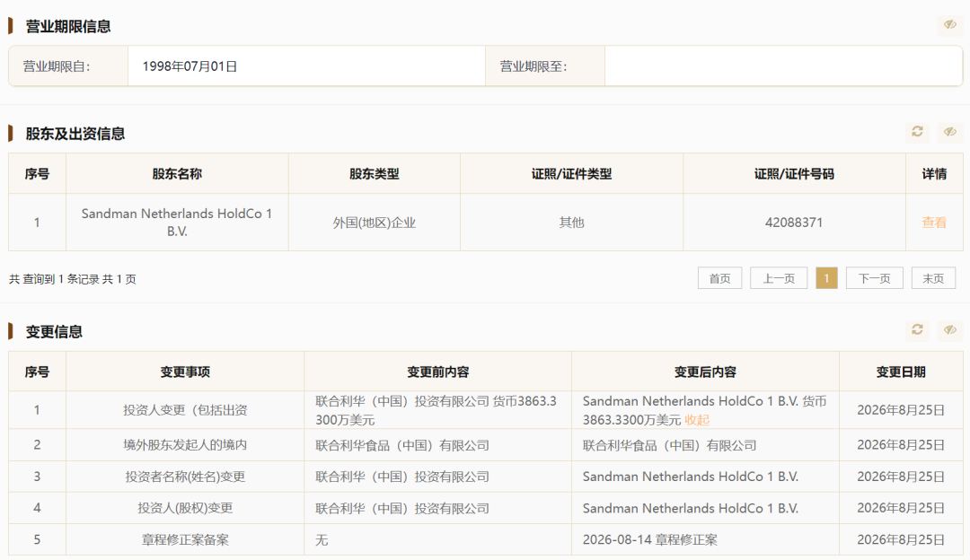970x560 pixels.
Task: Select 投资者名称(姓名)变更 change item
Action: coord(185,477)
